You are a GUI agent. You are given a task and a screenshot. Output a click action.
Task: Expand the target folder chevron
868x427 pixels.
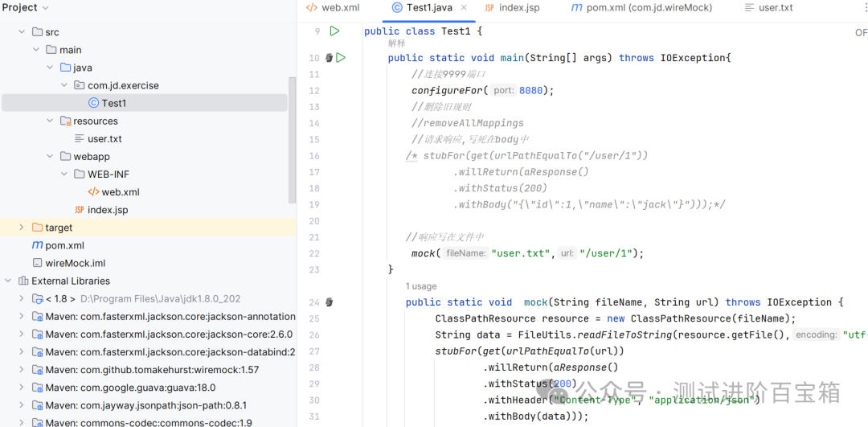pyautogui.click(x=22, y=227)
